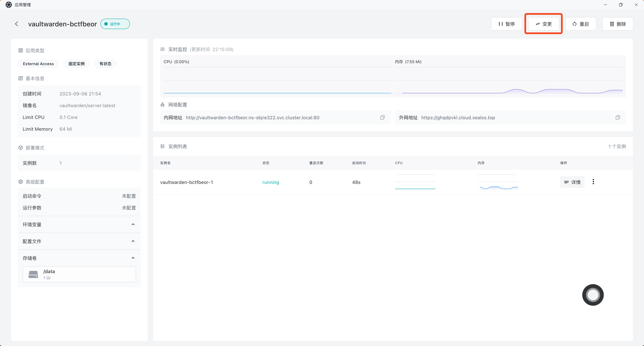Collapse the 存储卷 section
The width and height of the screenshot is (644, 346).
[x=133, y=258]
